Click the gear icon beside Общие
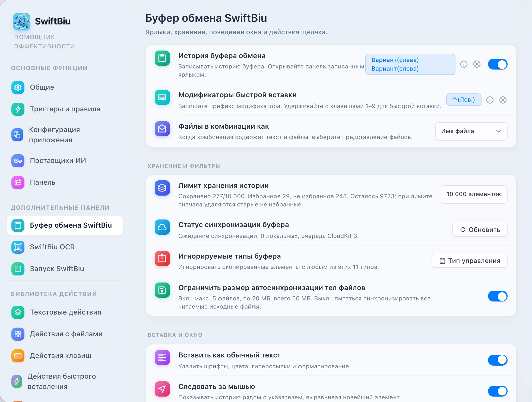This screenshot has width=532, height=402. pos(18,87)
